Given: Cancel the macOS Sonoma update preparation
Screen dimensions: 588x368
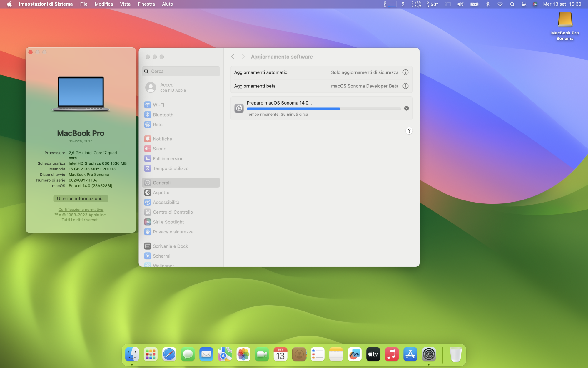Looking at the screenshot, I should (406, 108).
